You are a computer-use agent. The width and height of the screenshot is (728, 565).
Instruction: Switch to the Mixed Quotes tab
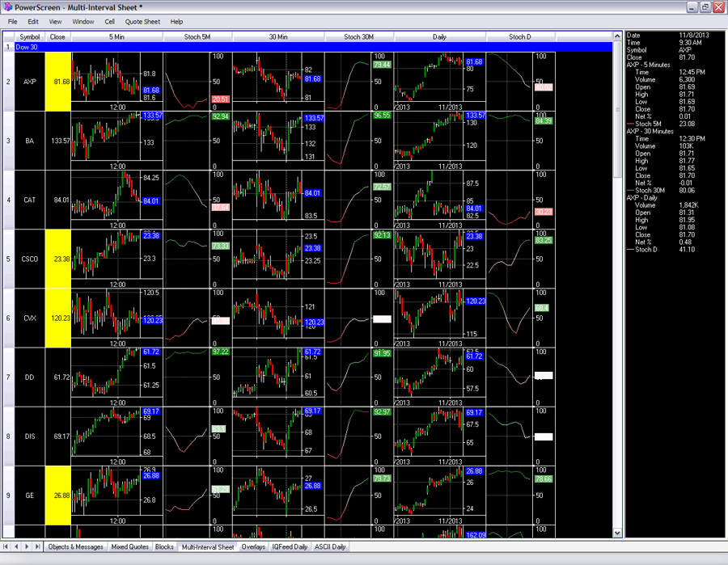[x=129, y=546]
